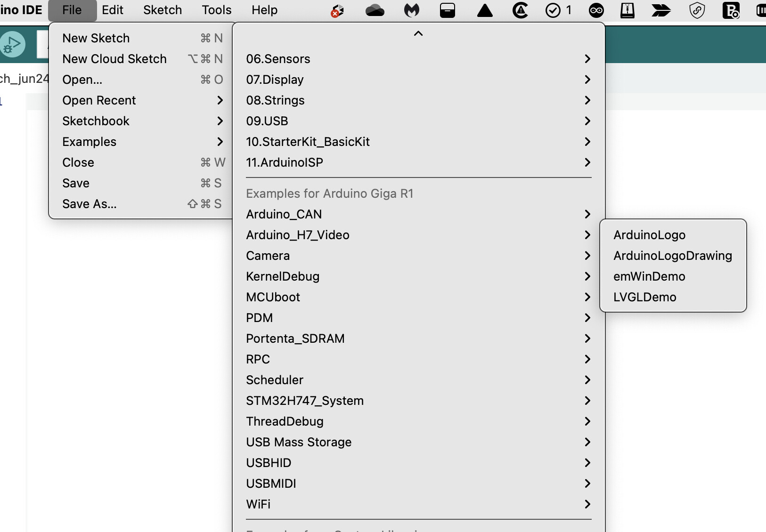Open the zipper archive utility menu bar icon
The width and height of the screenshot is (766, 532).
[x=627, y=10]
